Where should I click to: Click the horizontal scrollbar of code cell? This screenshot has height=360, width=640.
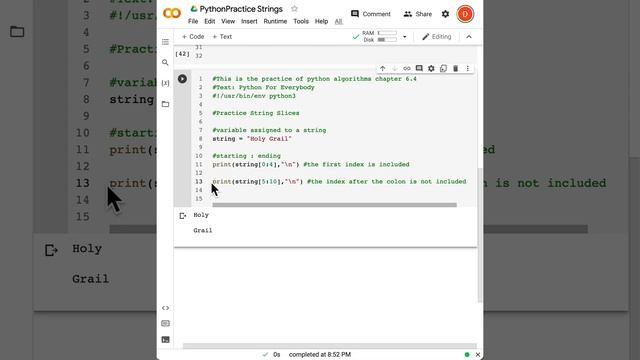coord(334,205)
